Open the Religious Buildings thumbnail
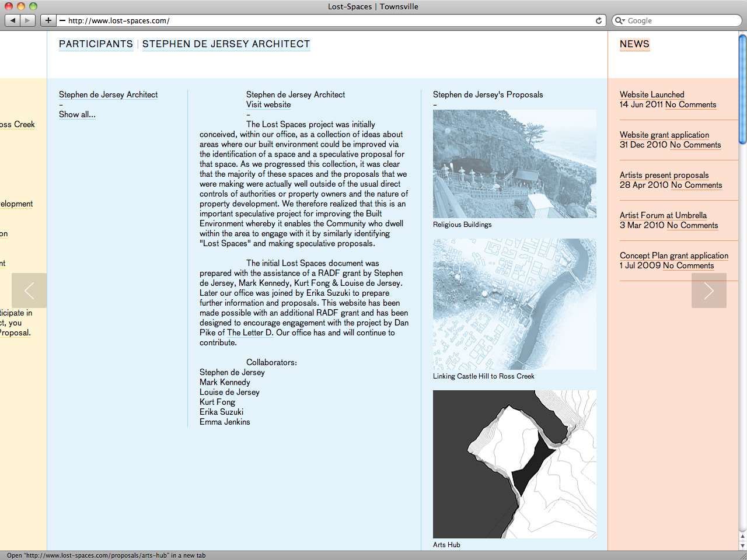Image resolution: width=747 pixels, height=560 pixels. pyautogui.click(x=515, y=164)
